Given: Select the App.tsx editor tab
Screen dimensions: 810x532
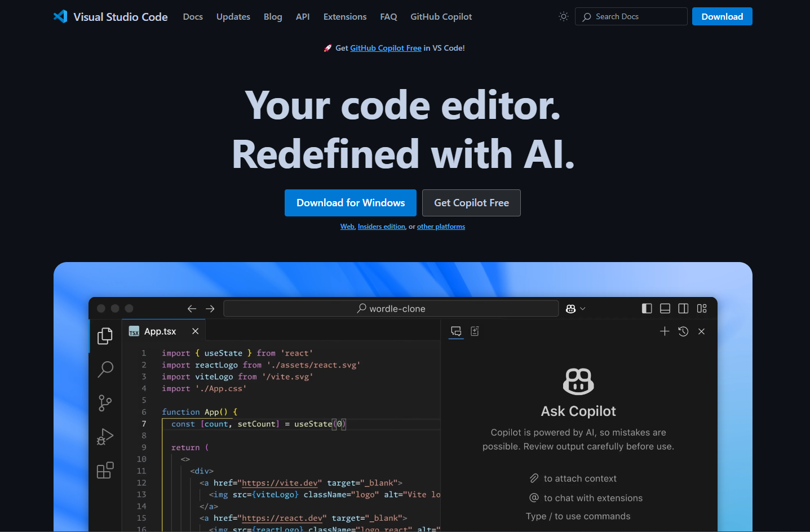Looking at the screenshot, I should click(163, 331).
